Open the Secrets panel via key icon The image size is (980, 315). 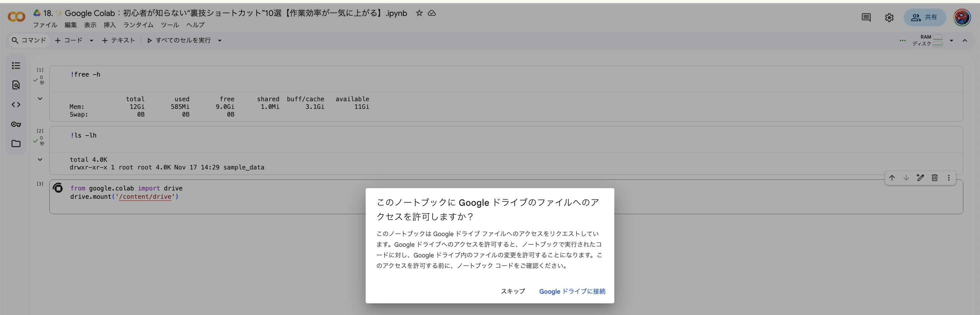point(16,124)
